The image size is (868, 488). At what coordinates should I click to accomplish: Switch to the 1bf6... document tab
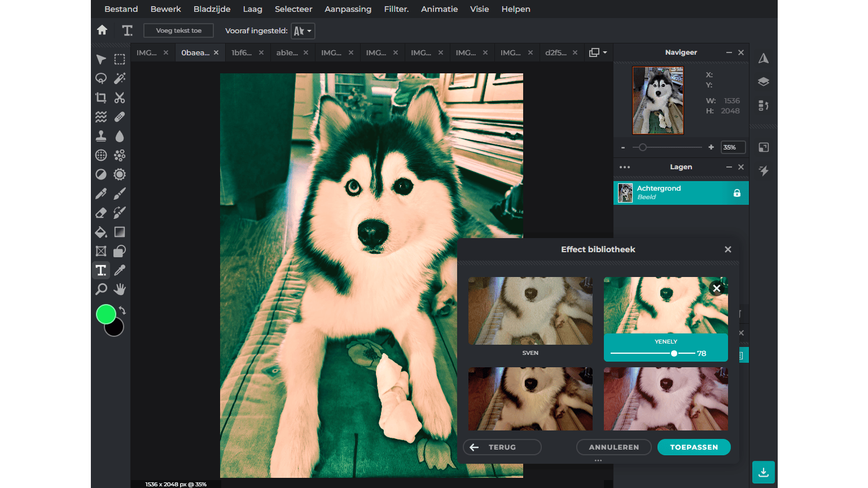click(242, 52)
